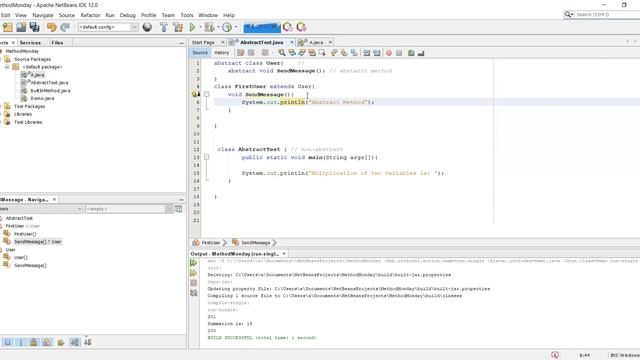This screenshot has height=360, width=640.
Task: Select AbstractTest.java in project tree
Action: [x=49, y=83]
